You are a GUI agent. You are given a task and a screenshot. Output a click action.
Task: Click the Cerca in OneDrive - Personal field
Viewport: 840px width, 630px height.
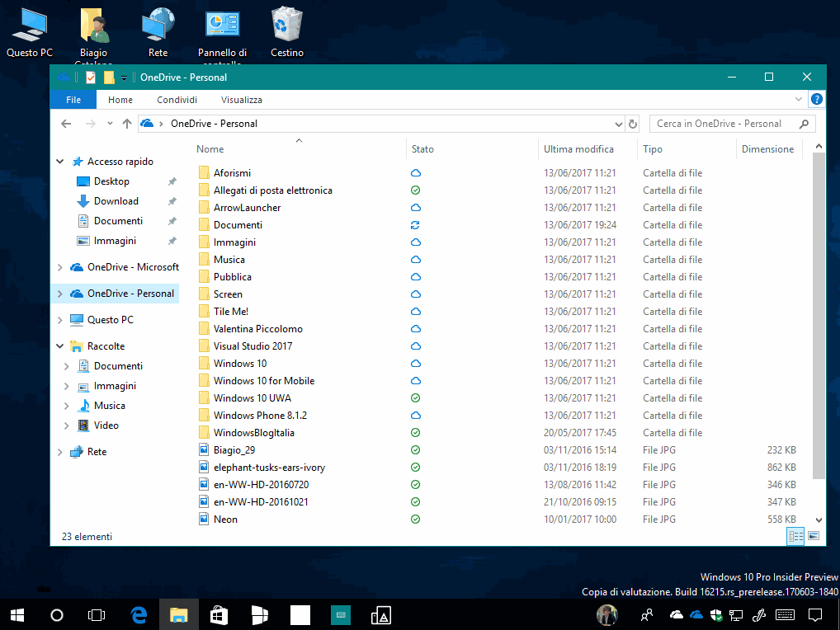(733, 124)
